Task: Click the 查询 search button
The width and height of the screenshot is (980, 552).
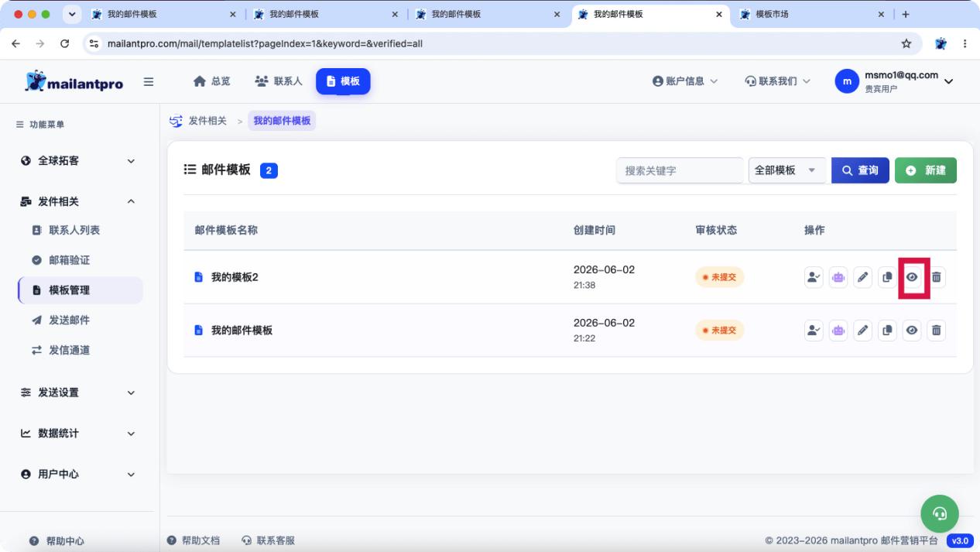Action: (x=860, y=170)
